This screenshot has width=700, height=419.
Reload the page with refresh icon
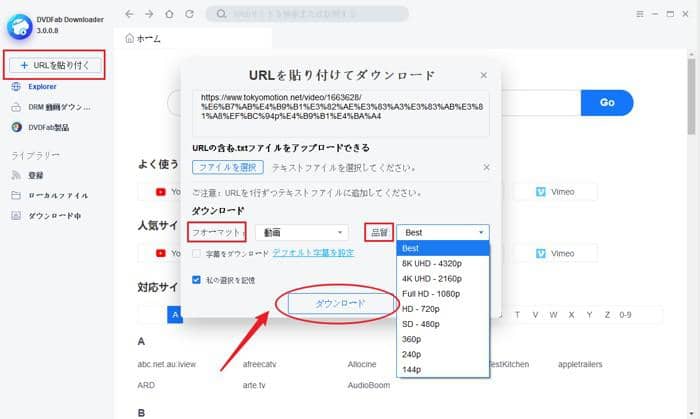(x=188, y=15)
